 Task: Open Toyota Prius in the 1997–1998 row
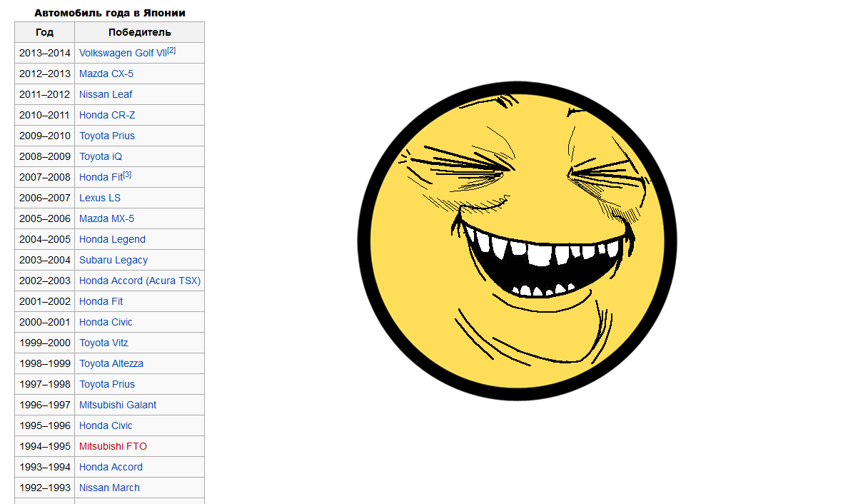coord(107,385)
